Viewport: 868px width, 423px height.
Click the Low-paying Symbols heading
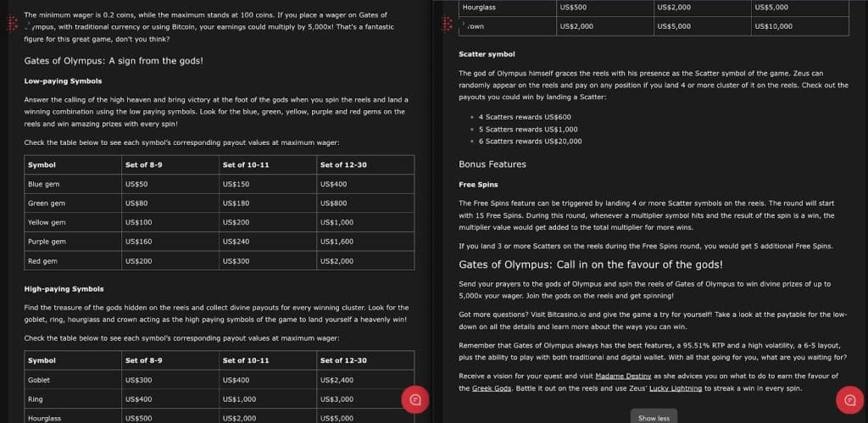click(63, 81)
